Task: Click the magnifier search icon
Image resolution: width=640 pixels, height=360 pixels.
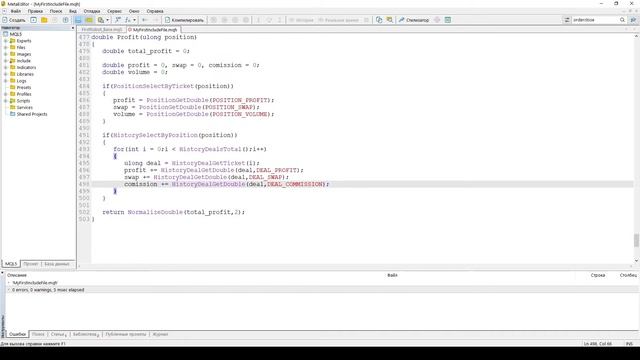Action: pyautogui.click(x=622, y=20)
